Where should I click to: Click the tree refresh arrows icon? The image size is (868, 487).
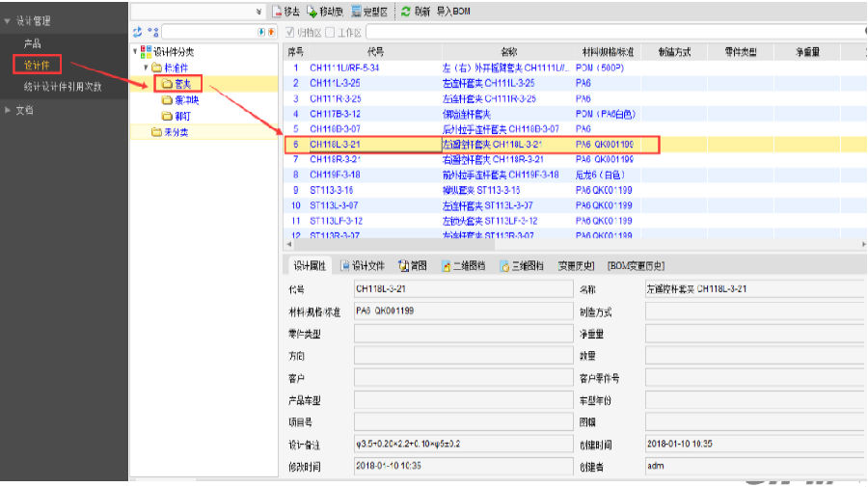click(137, 32)
